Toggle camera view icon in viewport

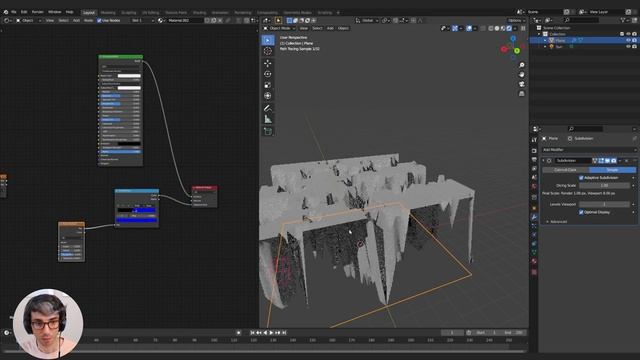pos(522,84)
